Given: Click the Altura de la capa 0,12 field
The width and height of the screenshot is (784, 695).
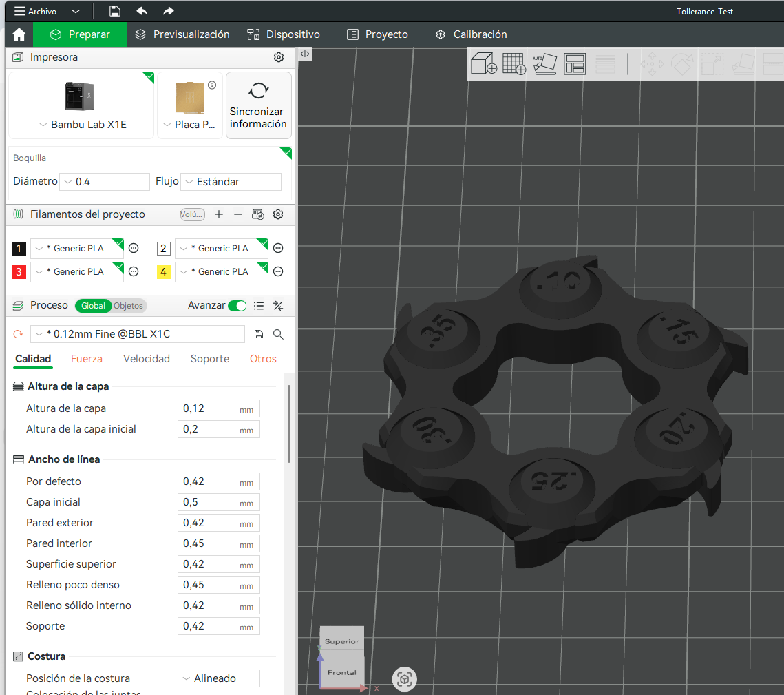Looking at the screenshot, I should (x=218, y=408).
